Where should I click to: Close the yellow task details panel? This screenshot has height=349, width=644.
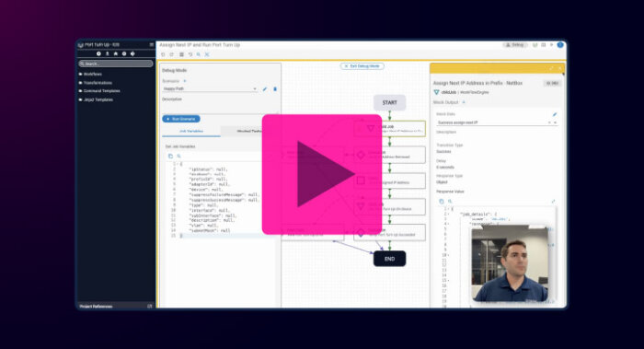pyautogui.click(x=559, y=69)
